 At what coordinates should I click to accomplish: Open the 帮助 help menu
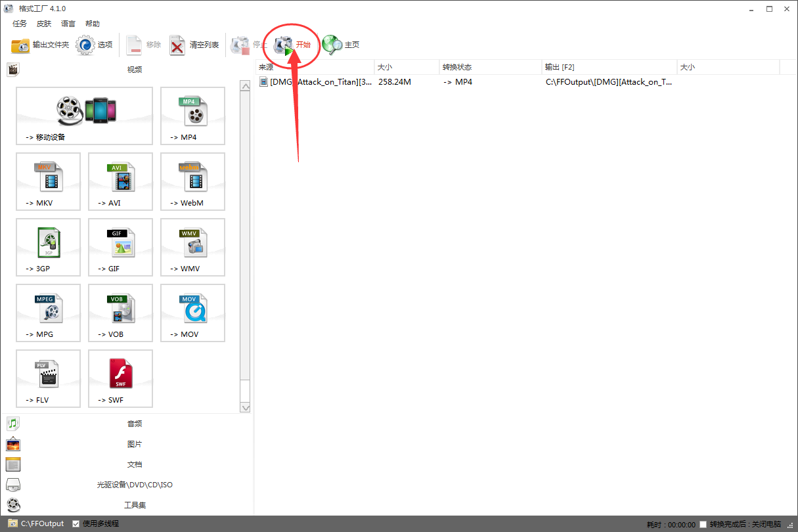tap(93, 24)
